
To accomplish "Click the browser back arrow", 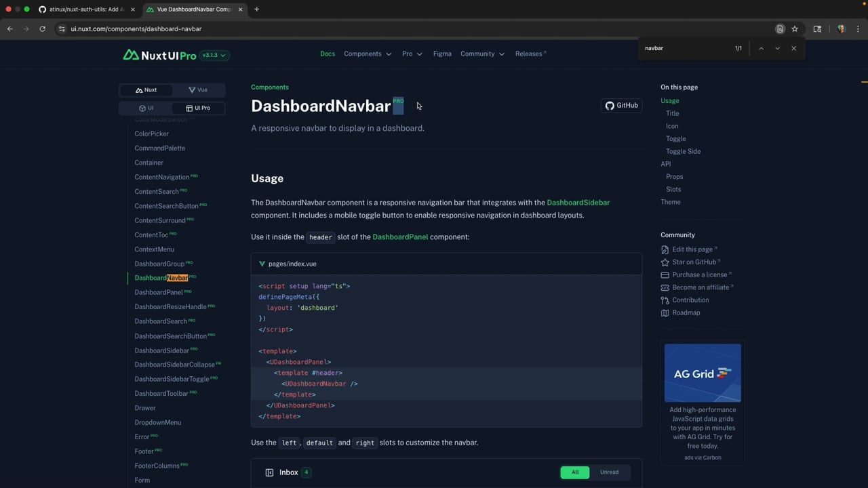I will 9,29.
